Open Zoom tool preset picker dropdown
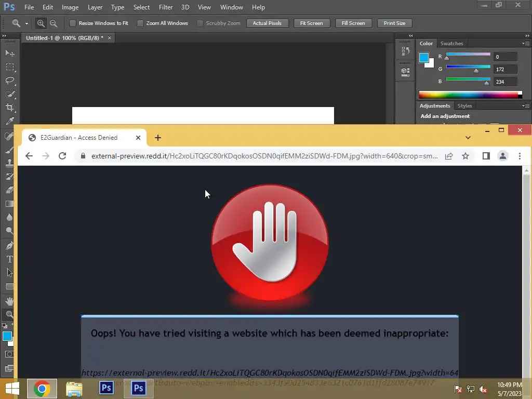Viewport: 532px width, 399px height. [x=26, y=23]
